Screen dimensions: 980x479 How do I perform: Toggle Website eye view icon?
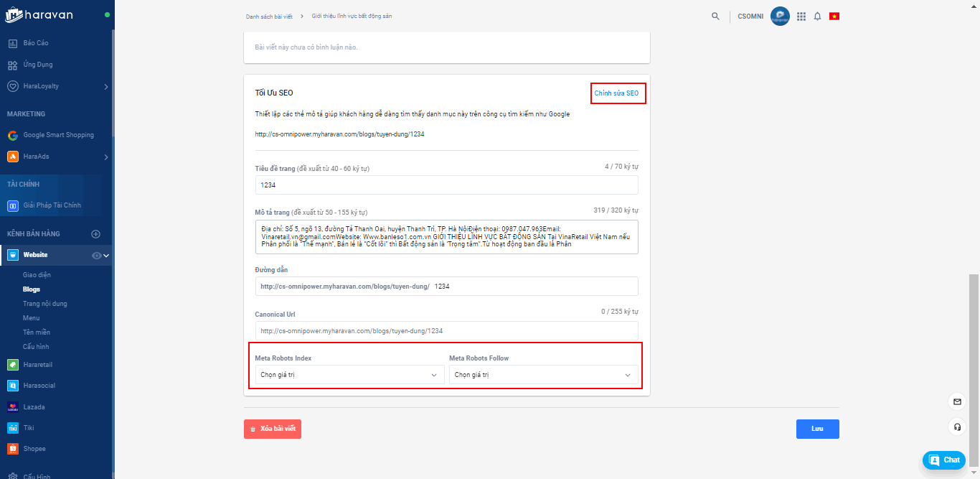click(x=97, y=256)
